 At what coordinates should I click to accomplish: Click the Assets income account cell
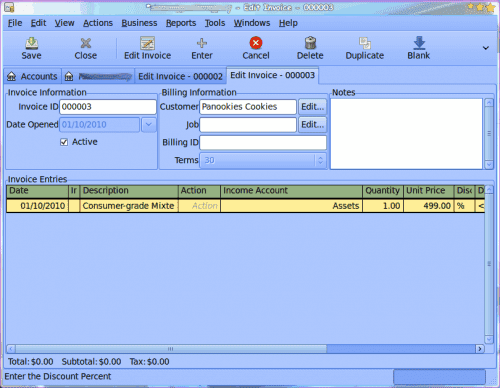point(291,206)
